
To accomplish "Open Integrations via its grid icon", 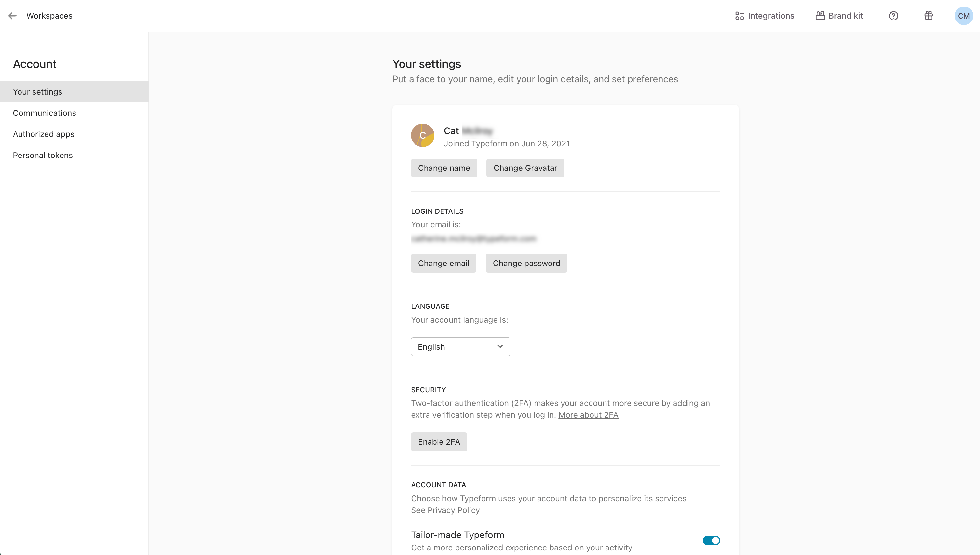I will click(739, 16).
